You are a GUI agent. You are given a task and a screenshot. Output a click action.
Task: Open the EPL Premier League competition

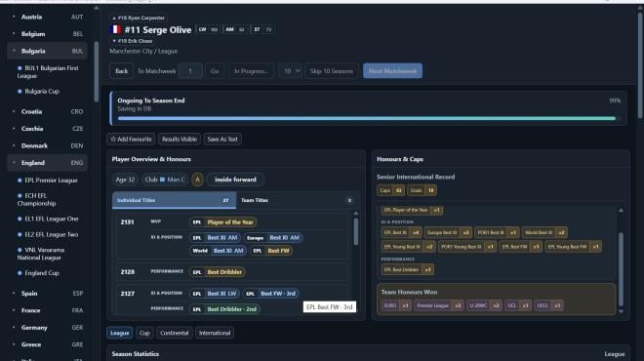[48, 180]
